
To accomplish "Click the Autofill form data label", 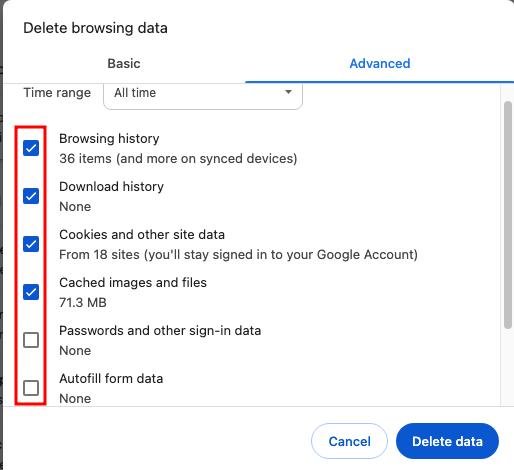I will (111, 378).
